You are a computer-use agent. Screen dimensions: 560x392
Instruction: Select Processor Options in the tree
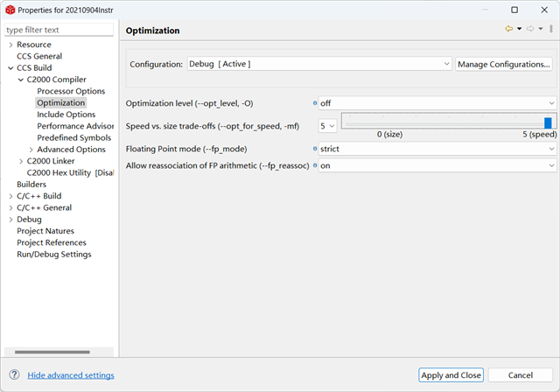tap(71, 91)
